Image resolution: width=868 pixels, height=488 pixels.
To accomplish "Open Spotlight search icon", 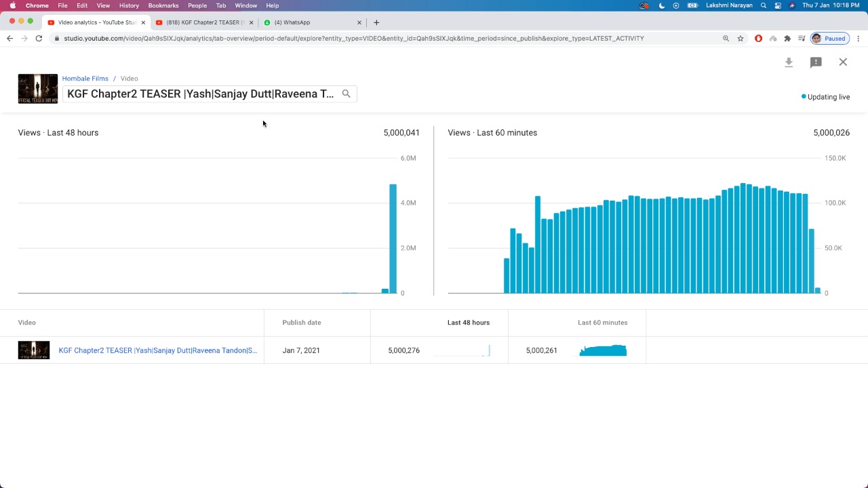I will tap(764, 5).
